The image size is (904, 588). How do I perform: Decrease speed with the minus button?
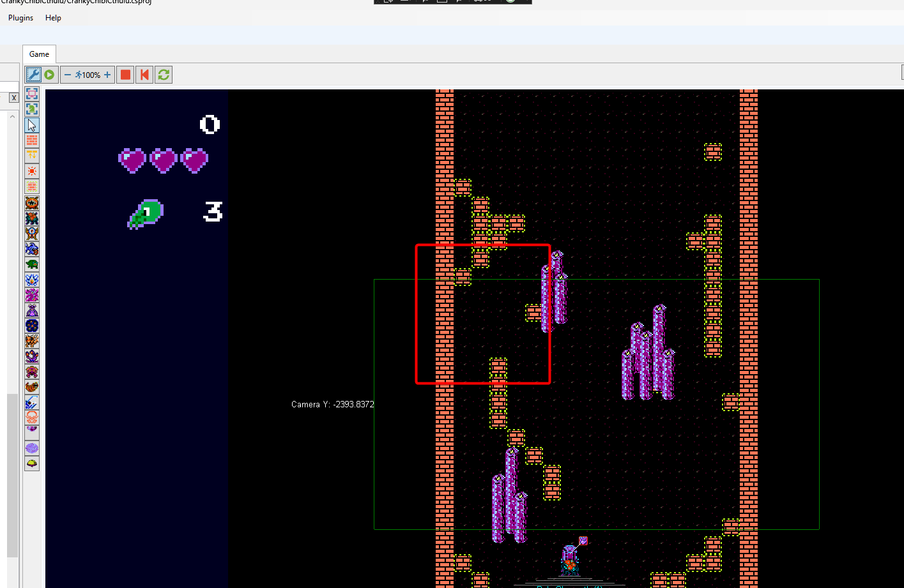click(68, 74)
